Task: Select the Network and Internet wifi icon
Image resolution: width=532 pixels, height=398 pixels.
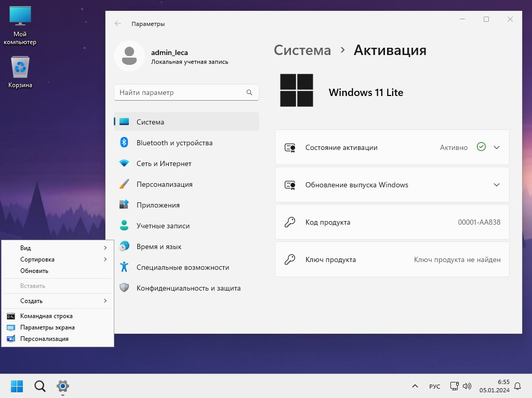Action: click(x=124, y=163)
